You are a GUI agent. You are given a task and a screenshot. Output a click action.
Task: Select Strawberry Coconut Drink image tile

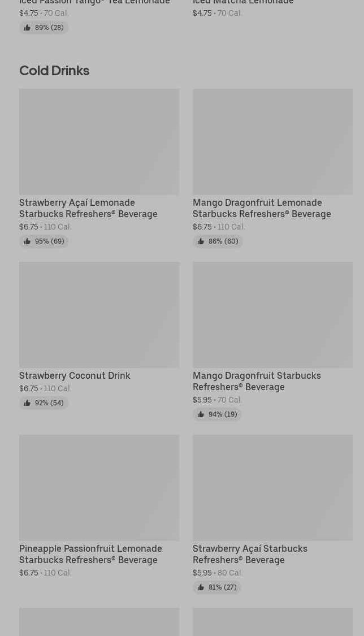(x=99, y=315)
